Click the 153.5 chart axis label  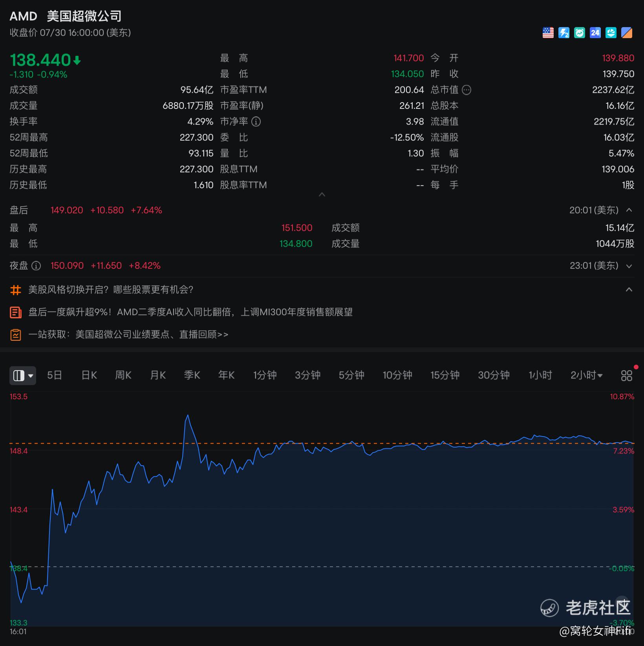[19, 397]
